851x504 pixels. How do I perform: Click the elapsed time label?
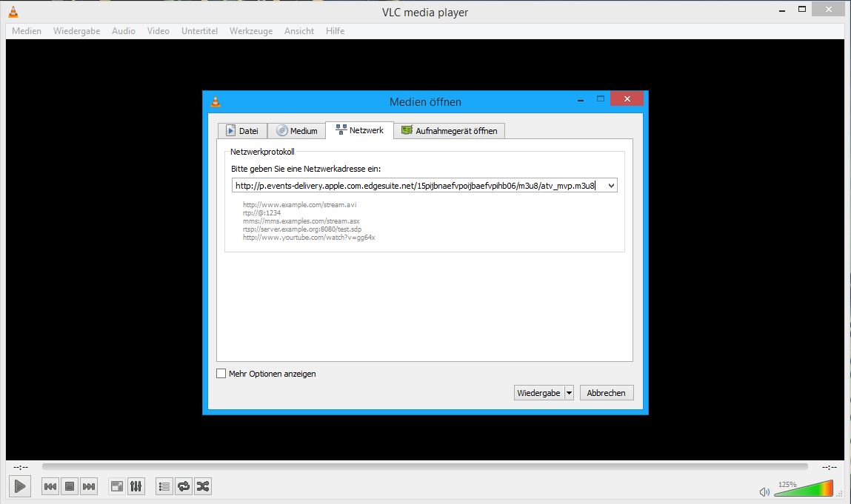click(21, 467)
